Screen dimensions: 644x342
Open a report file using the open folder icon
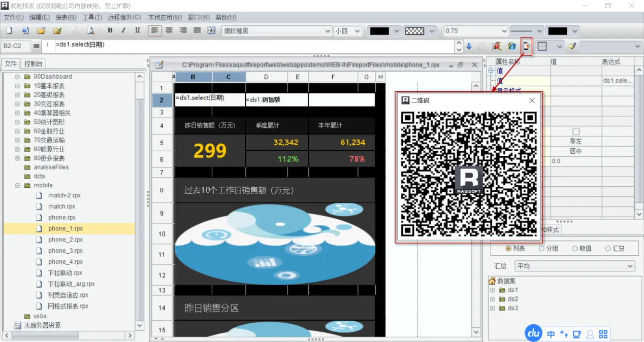(x=42, y=31)
